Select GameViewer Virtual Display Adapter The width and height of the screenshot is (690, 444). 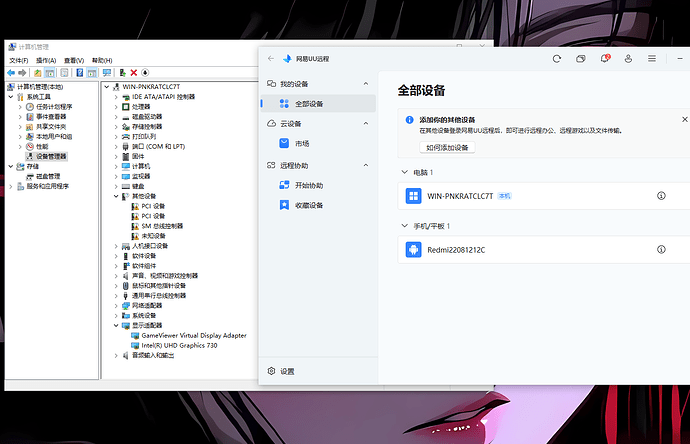click(x=189, y=335)
